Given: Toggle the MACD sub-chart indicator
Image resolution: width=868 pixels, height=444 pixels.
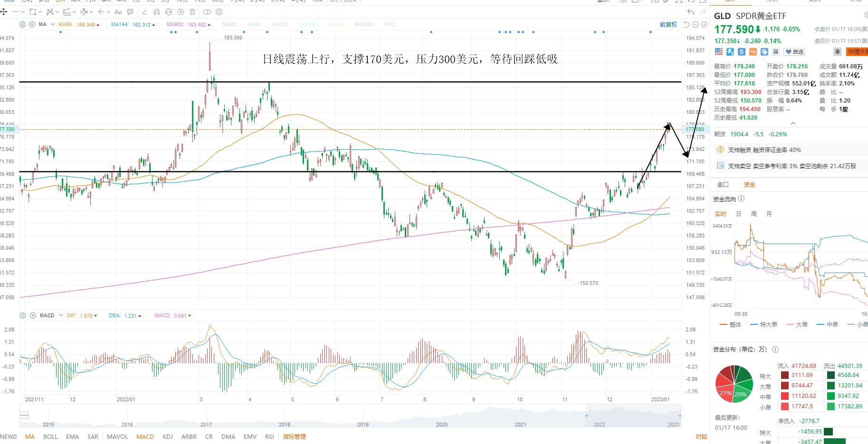Looking at the screenshot, I should 145,436.
